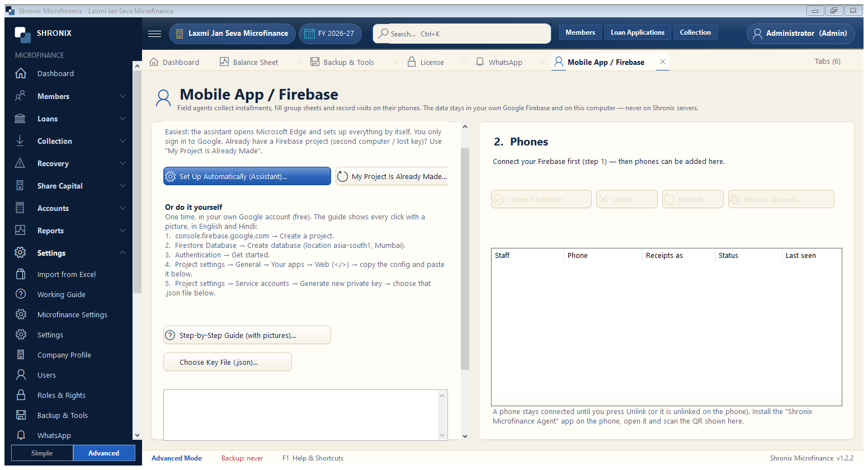Click the Accounts calculator icon
Viewport: 868px width, 470px height.
tap(20, 208)
